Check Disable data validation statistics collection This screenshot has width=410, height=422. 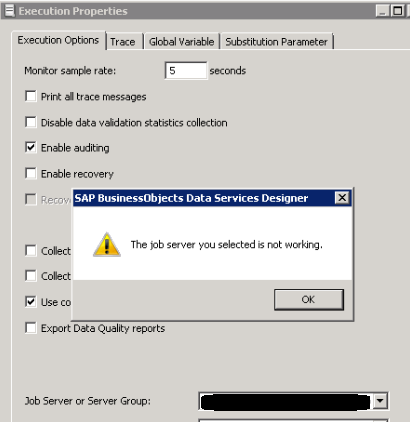[x=31, y=122]
